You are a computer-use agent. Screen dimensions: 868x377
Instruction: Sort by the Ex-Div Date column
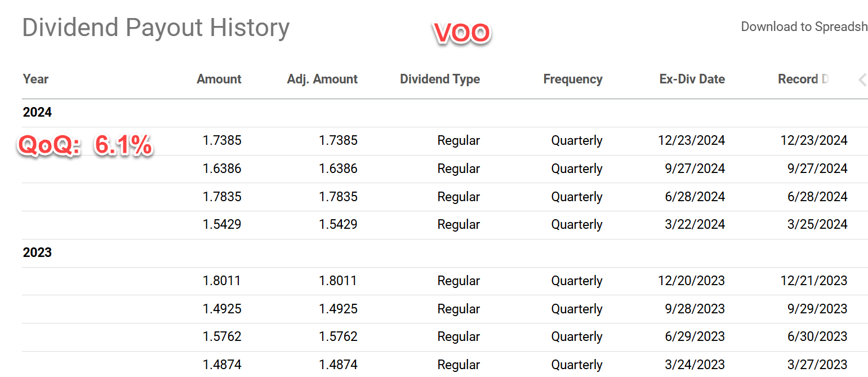[x=692, y=79]
